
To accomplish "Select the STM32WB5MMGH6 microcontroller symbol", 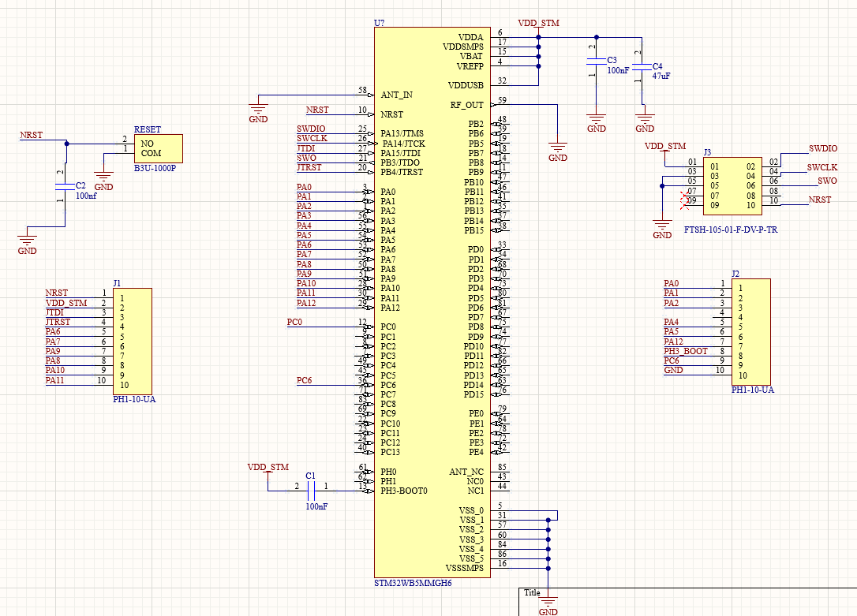I will coord(432,315).
